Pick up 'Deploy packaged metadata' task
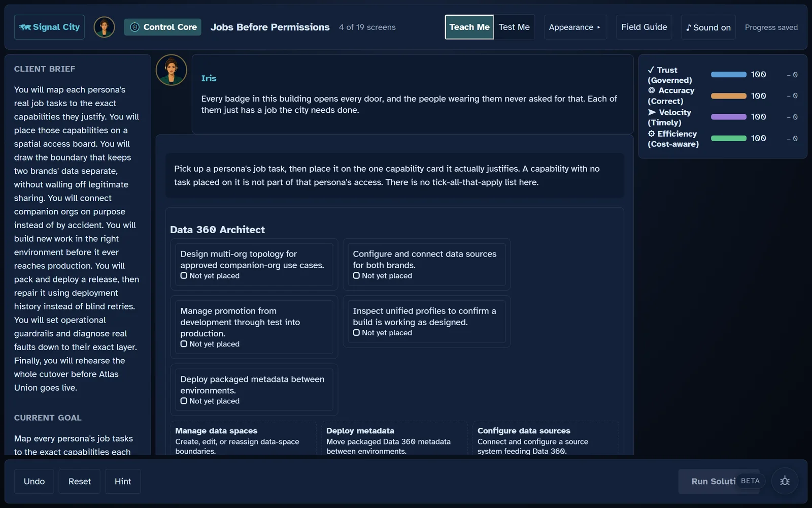 click(x=254, y=390)
